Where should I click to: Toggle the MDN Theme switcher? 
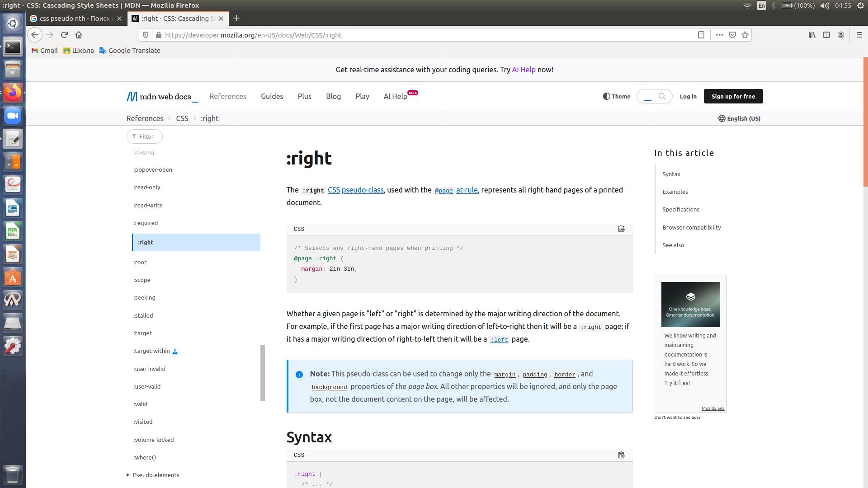tap(617, 96)
